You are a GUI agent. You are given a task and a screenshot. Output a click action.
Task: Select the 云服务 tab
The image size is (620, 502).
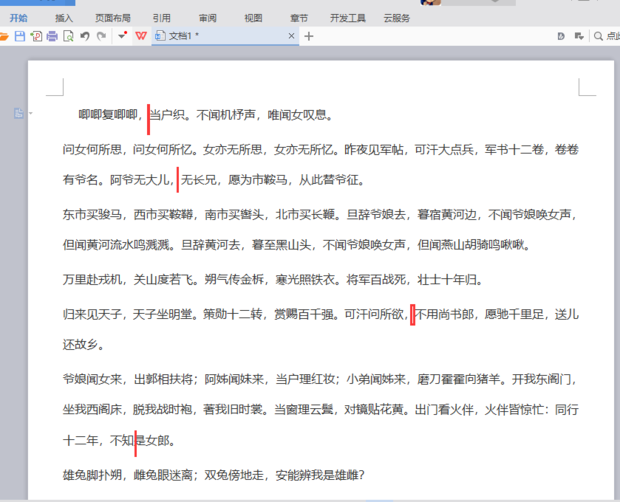[397, 18]
